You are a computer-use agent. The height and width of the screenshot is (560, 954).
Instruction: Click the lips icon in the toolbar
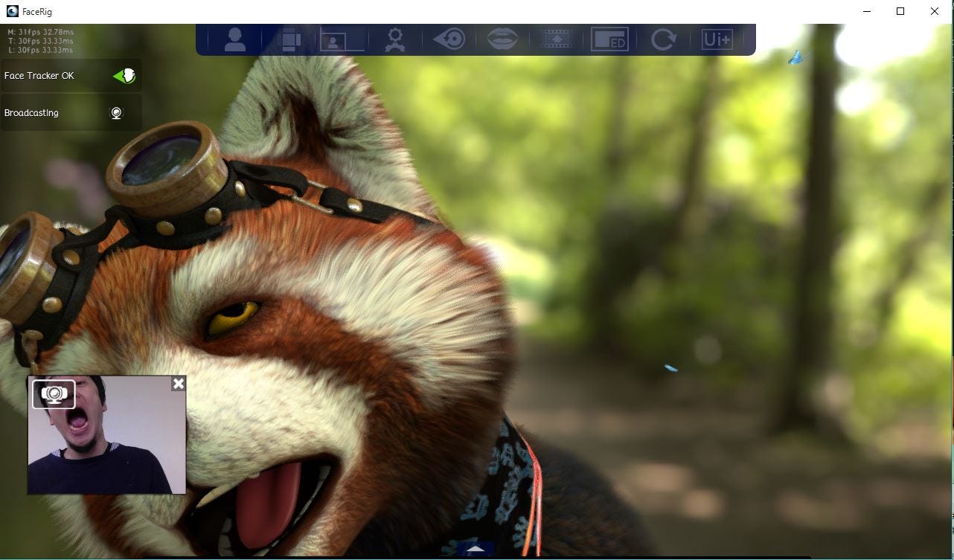[503, 39]
